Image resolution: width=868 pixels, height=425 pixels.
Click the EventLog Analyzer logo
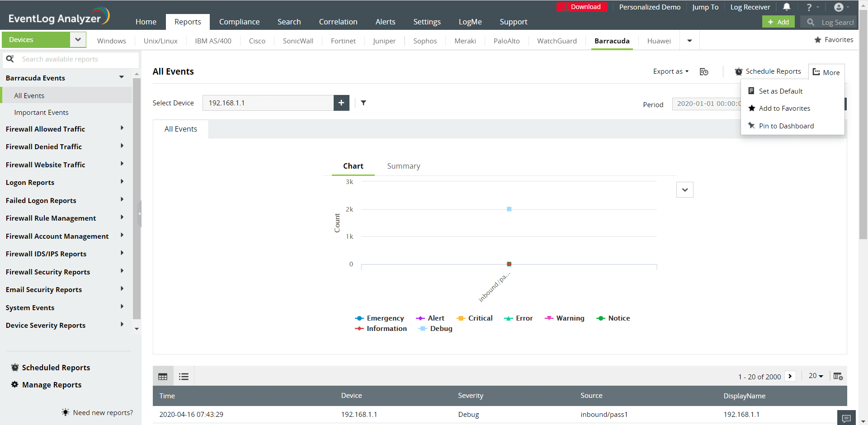click(59, 17)
